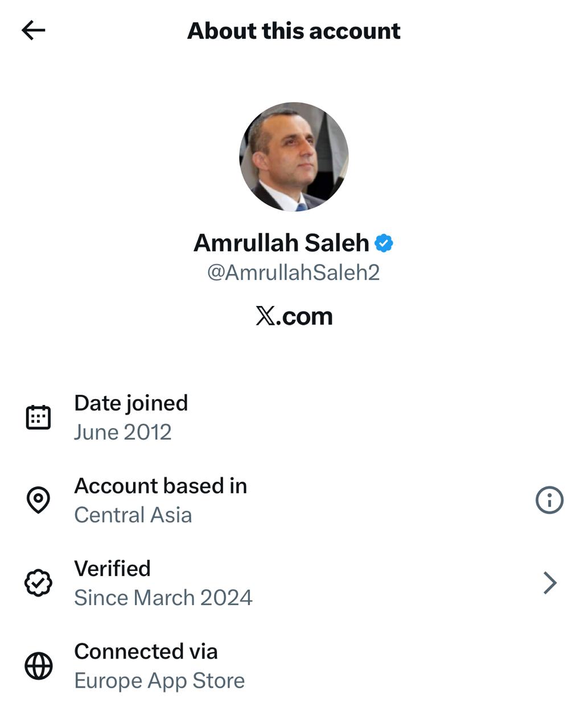Tap the X.com logo
This screenshot has height=728, width=588.
294,316
